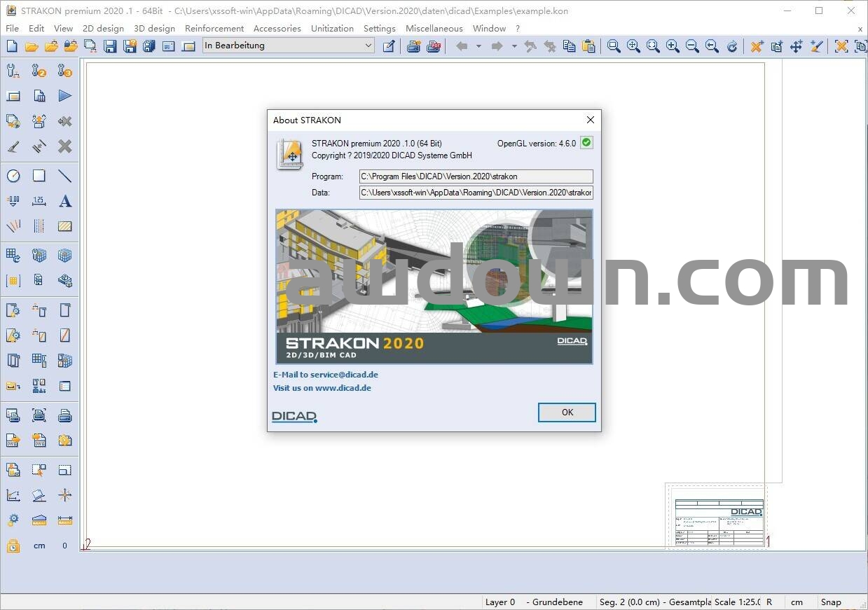Viewport: 868px width, 610px height.
Task: Expand the In Bearbeitung dropdown
Action: 368,46
